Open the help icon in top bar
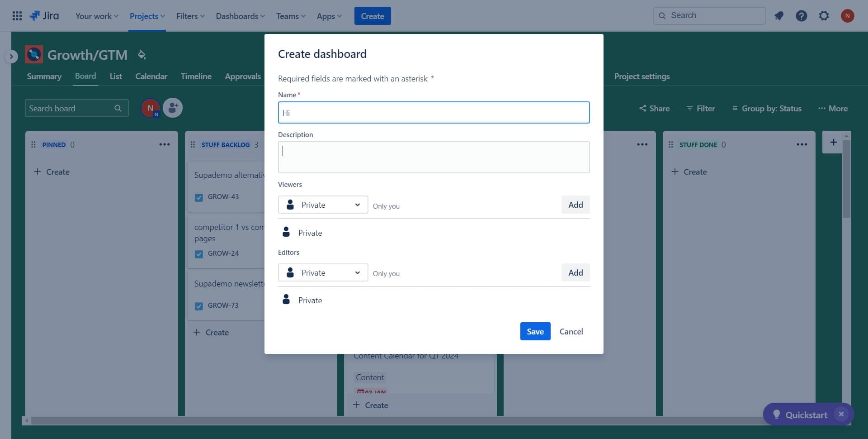868x439 pixels. [x=802, y=15]
